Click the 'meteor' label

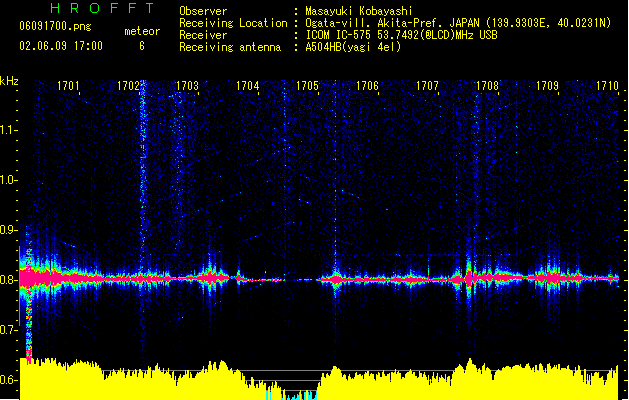coord(142,31)
